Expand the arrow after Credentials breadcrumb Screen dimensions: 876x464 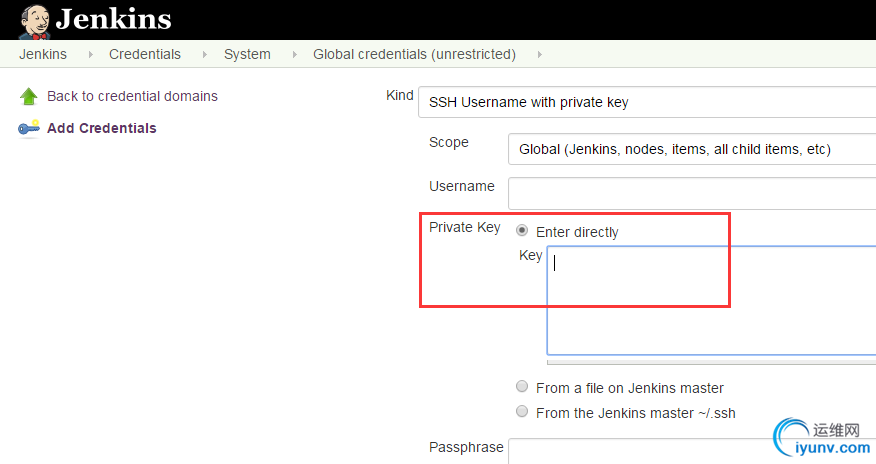pos(204,54)
